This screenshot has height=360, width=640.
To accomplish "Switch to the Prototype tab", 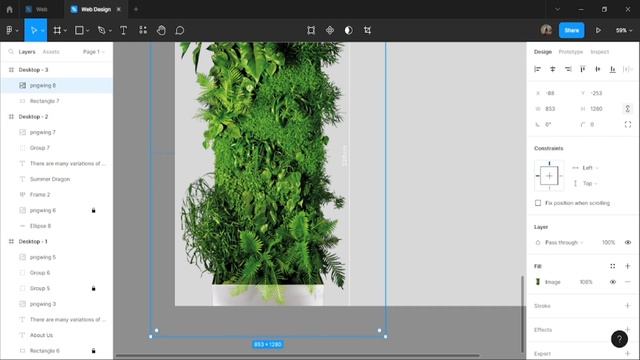I will pos(571,52).
